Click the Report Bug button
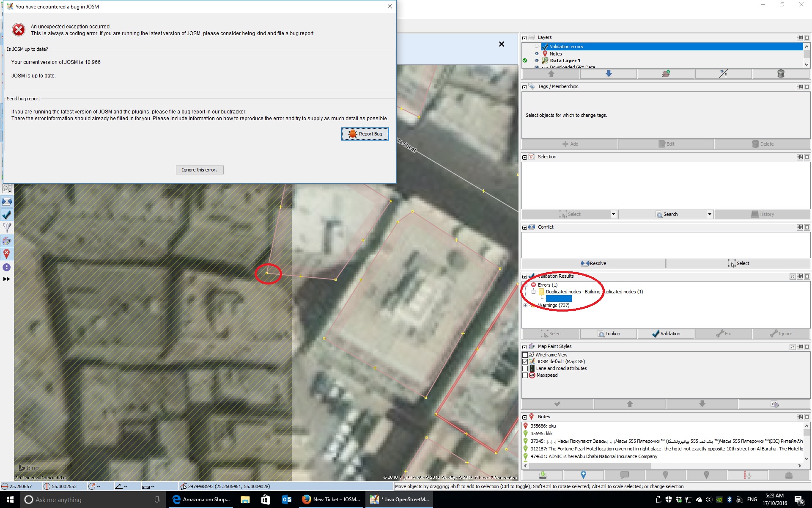 click(x=365, y=134)
